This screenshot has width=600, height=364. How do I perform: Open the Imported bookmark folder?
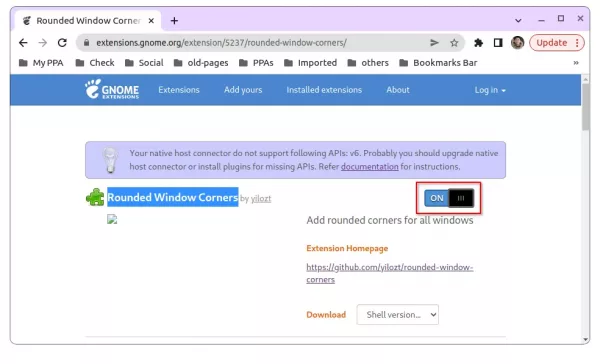tap(310, 63)
